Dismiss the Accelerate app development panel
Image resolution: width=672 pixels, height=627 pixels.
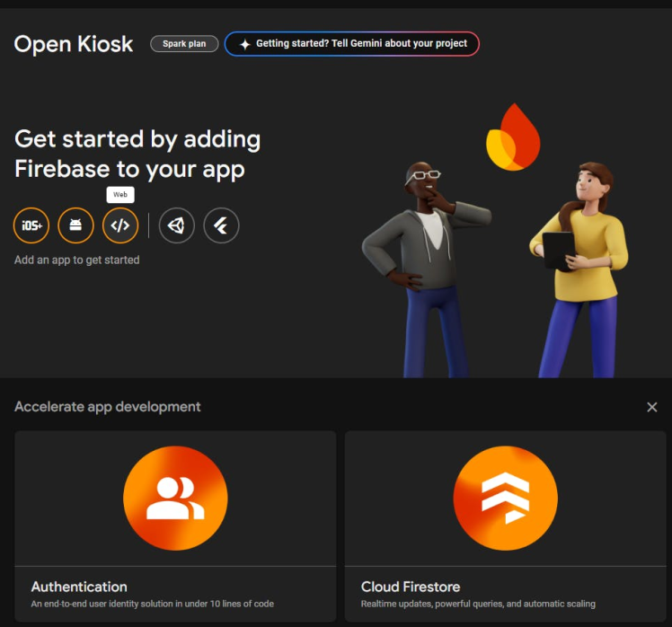(x=652, y=407)
